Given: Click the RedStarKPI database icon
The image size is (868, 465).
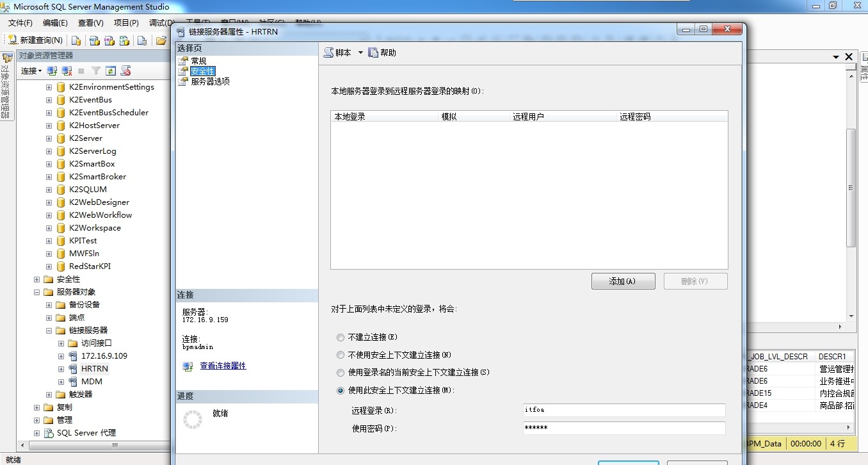Looking at the screenshot, I should (x=61, y=266).
